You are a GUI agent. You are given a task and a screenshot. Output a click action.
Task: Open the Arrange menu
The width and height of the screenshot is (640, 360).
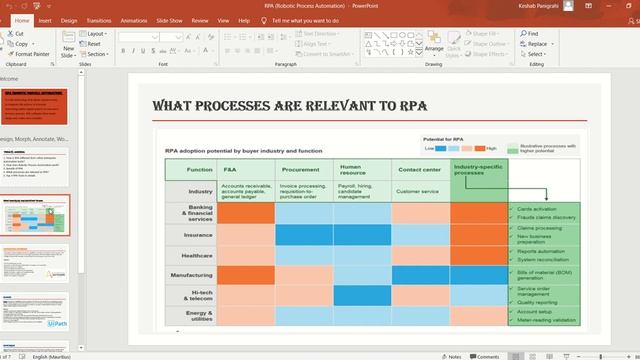click(x=434, y=43)
